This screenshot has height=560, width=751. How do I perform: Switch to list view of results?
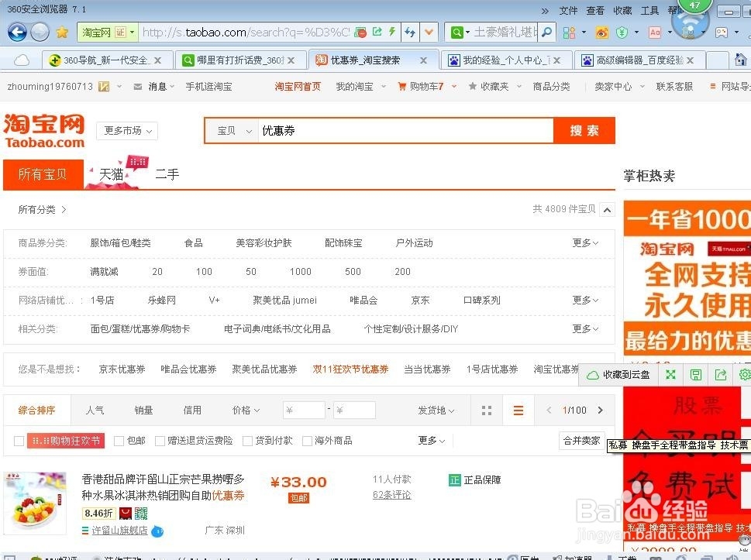pos(518,411)
